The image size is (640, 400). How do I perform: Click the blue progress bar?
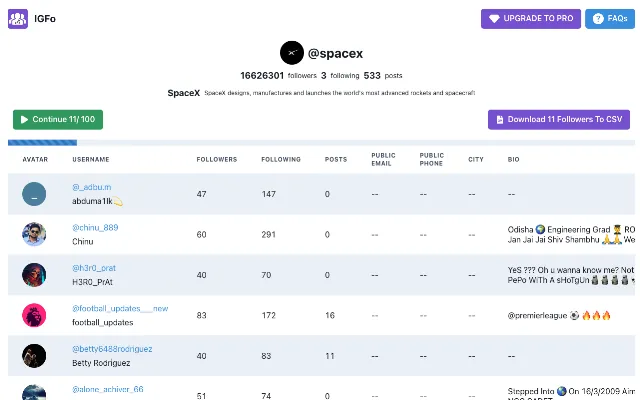coord(42,142)
